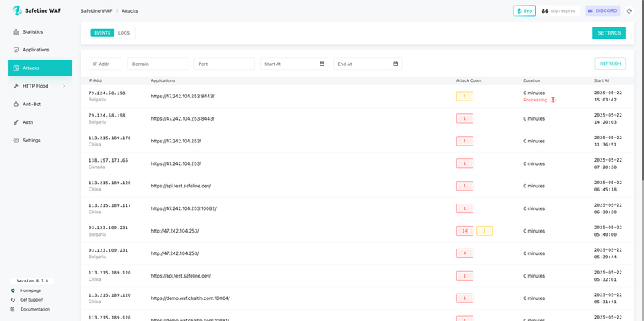Switch to the EVENTS tab

(x=102, y=33)
